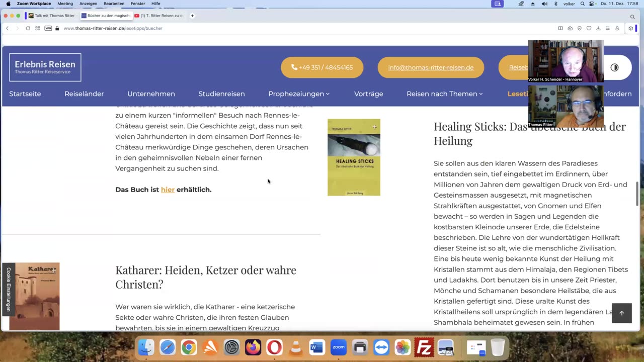Focus the address bar with thomas-ritter-reisen.de URL

(113, 28)
